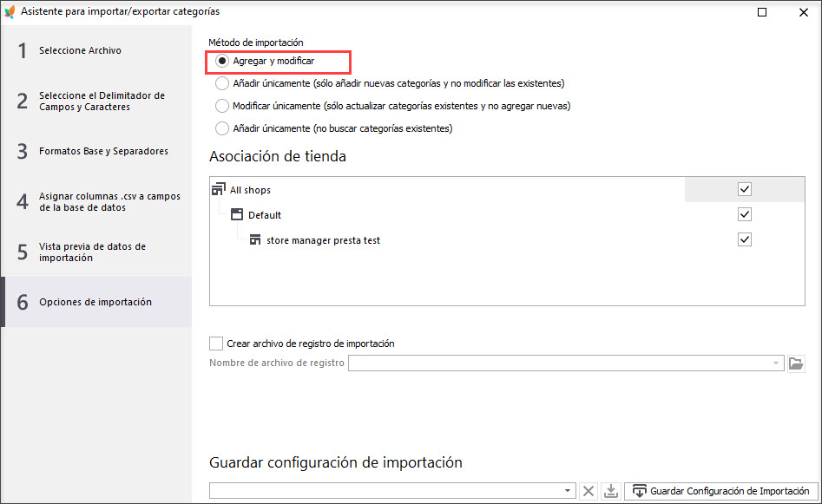The image size is (822, 504).
Task: Go to step 6 Opciones de importación
Action: tap(96, 302)
